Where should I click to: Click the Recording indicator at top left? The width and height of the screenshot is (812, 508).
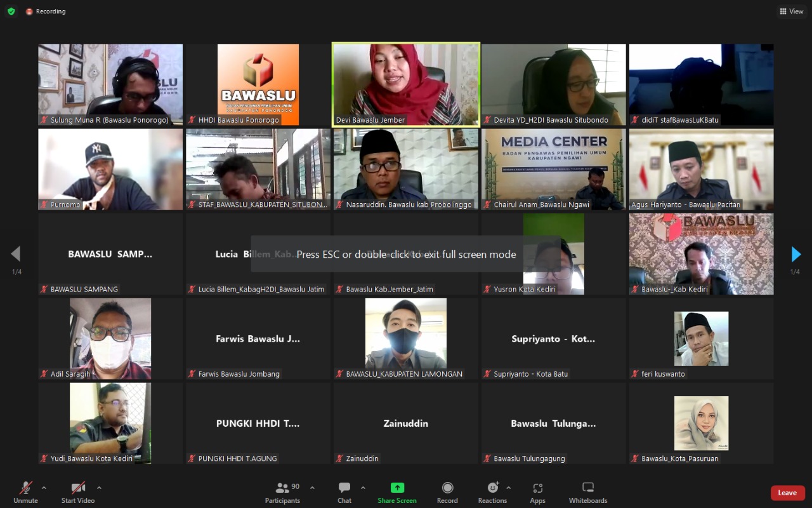pos(46,11)
